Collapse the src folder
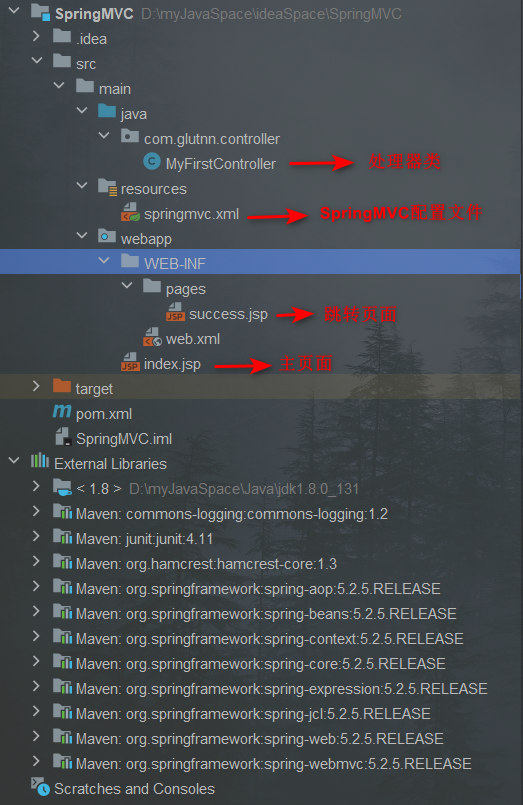523x805 pixels. point(36,61)
